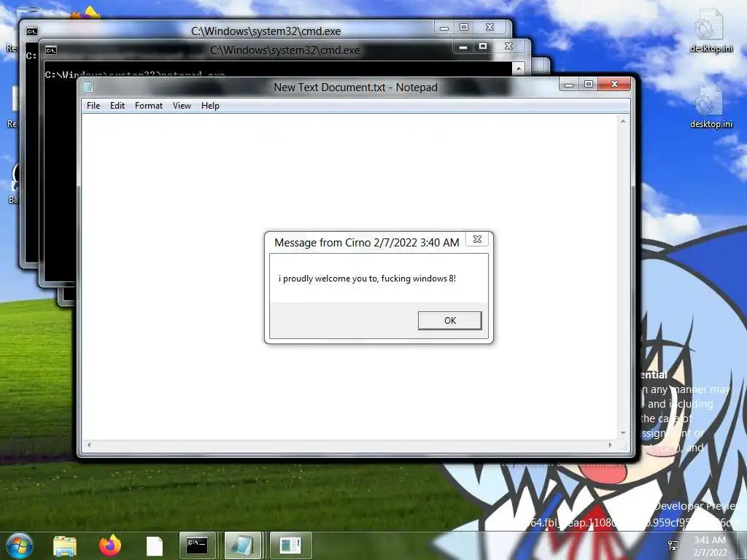The width and height of the screenshot is (747, 560).
Task: Minimize the Notepad window
Action: coord(569,85)
